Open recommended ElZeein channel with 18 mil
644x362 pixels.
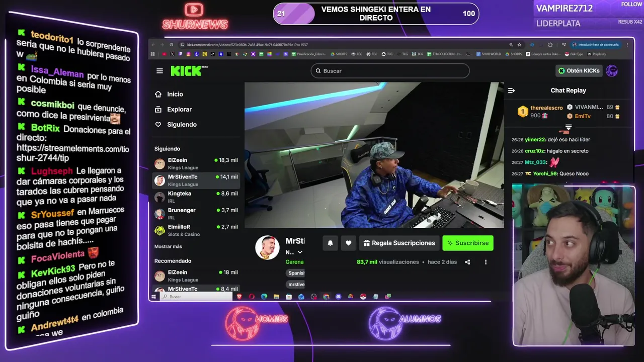[x=196, y=276]
